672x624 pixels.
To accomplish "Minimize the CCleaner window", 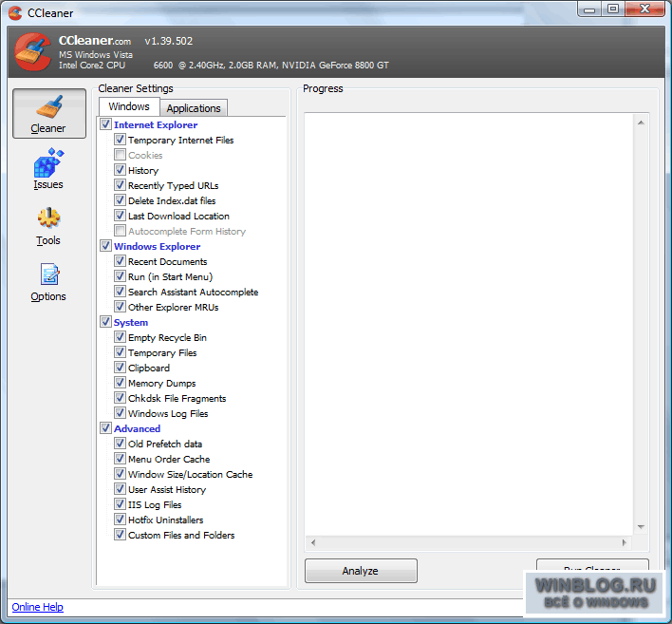I will point(589,9).
